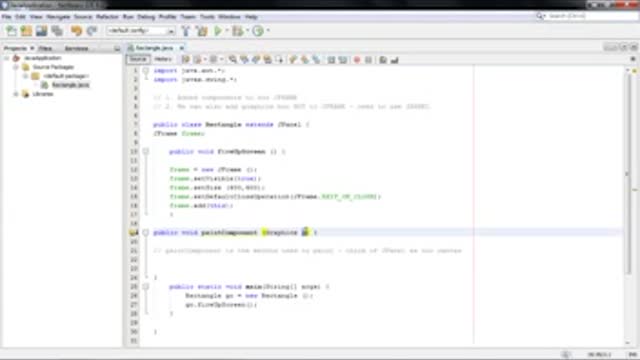Click the Undo arrow icon

(x=76, y=31)
